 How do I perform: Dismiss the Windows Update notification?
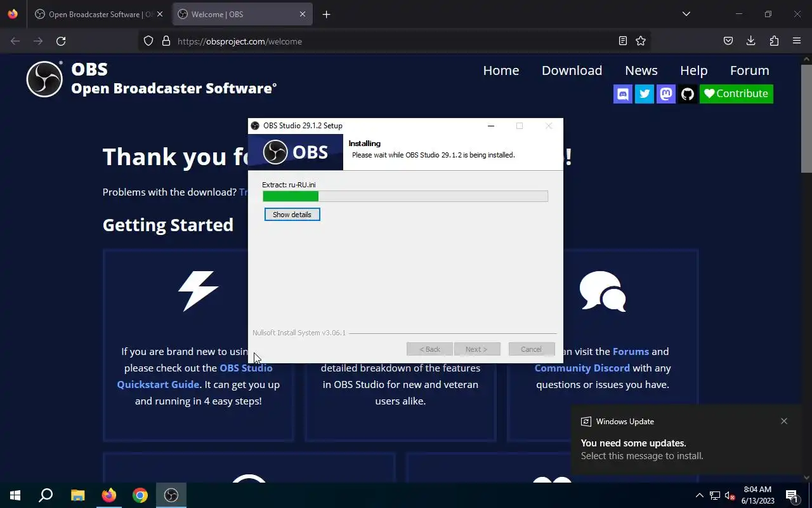pos(784,421)
